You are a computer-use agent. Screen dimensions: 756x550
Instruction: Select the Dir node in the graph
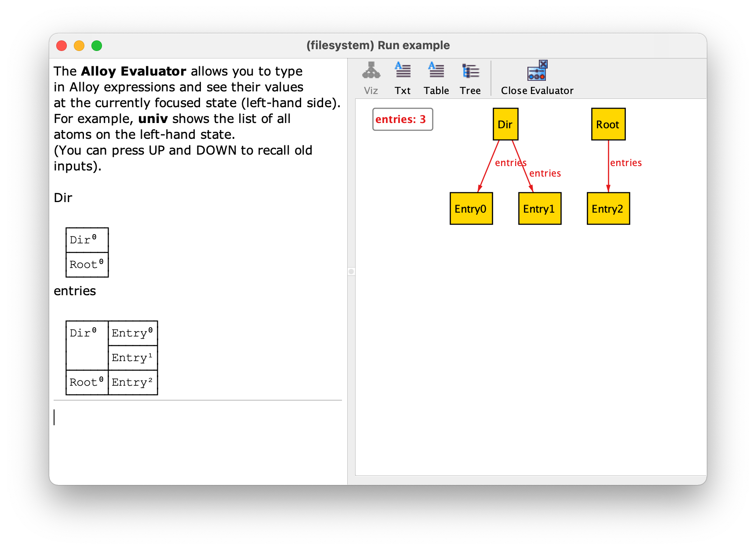tap(505, 124)
